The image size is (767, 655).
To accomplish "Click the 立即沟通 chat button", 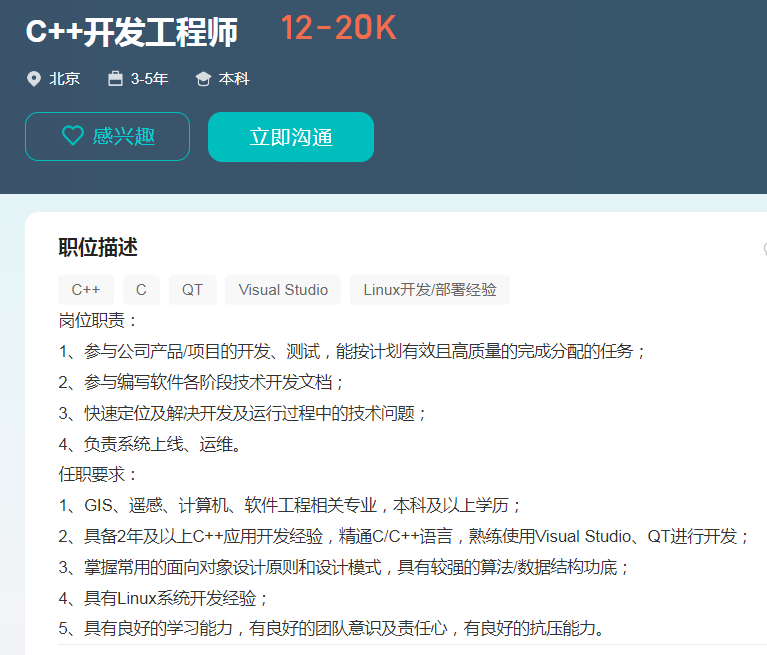I will click(291, 137).
